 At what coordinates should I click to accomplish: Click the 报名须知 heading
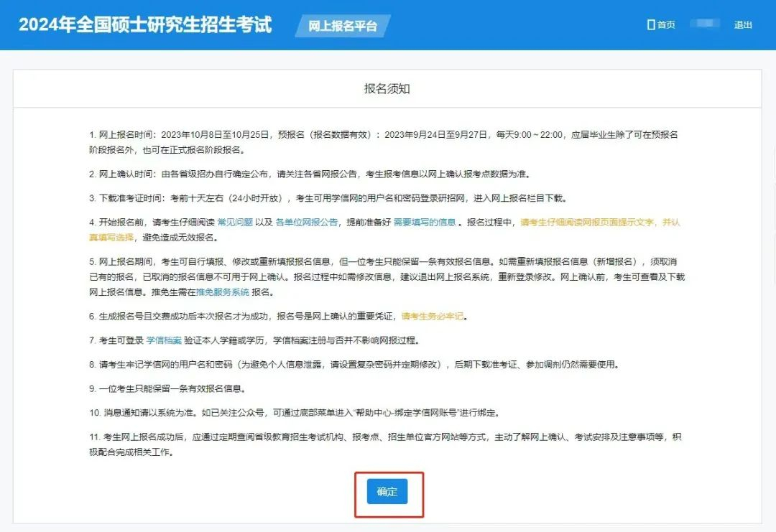point(387,89)
